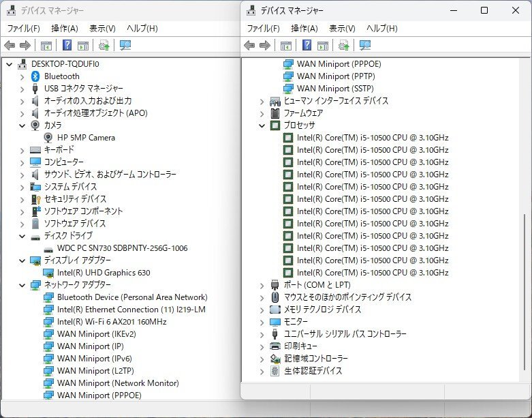Click update driver icon in left window toolbar
Screen dimensions: 532x418
coord(104,45)
